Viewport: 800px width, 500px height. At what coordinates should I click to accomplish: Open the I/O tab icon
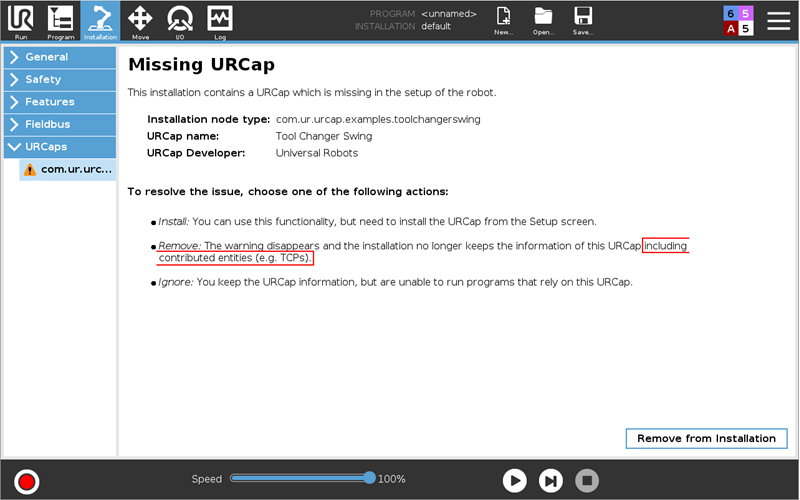(x=180, y=20)
